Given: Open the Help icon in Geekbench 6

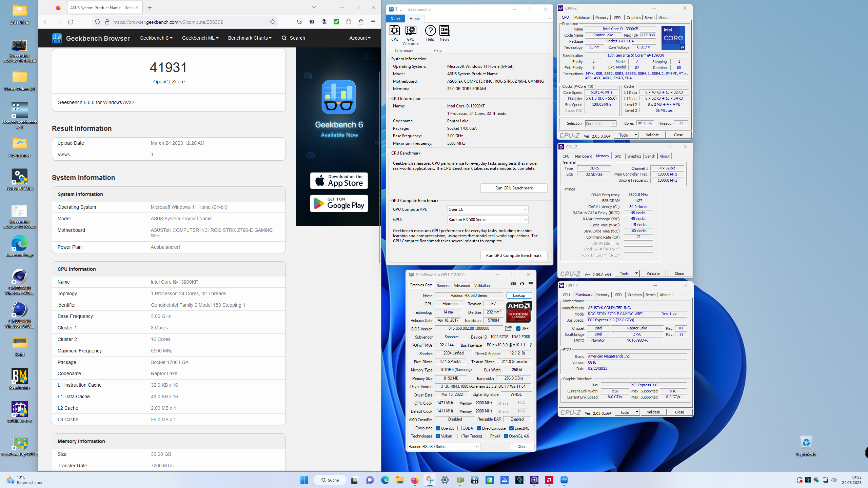Looking at the screenshot, I should [x=430, y=33].
